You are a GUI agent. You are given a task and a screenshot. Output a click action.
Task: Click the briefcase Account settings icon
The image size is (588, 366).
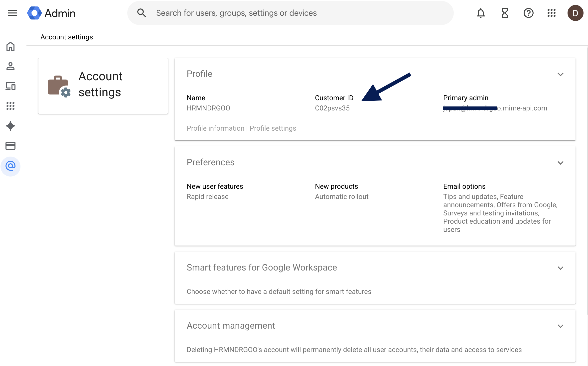point(59,86)
